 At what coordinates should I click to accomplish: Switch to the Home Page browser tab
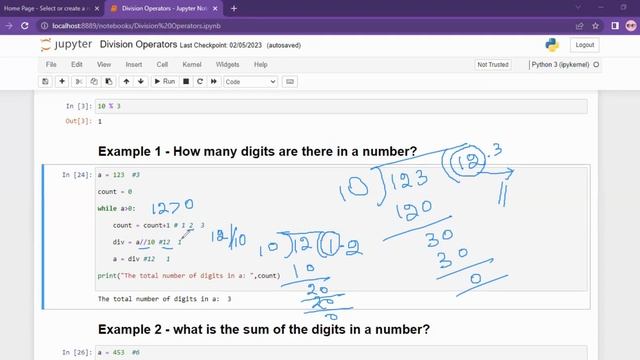[47, 8]
